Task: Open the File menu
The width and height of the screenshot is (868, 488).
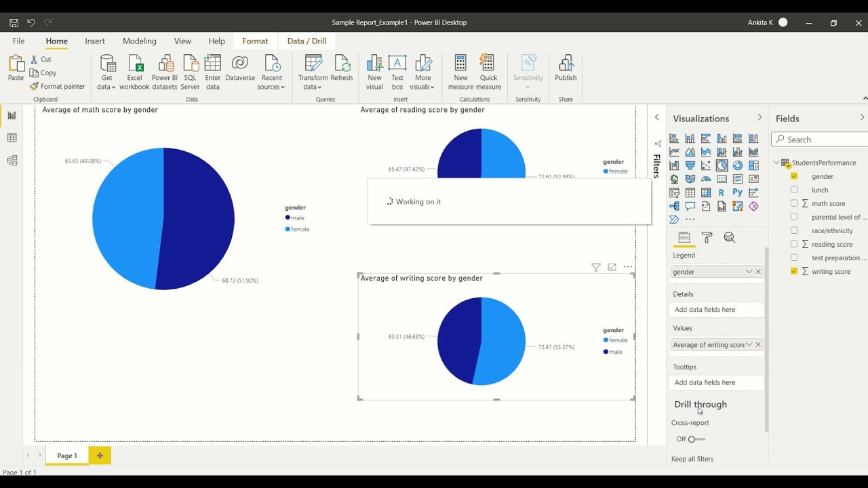Action: point(18,41)
